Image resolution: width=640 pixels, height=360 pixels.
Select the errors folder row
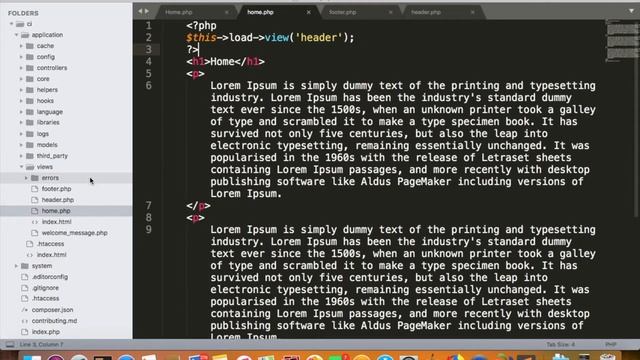[66, 178]
